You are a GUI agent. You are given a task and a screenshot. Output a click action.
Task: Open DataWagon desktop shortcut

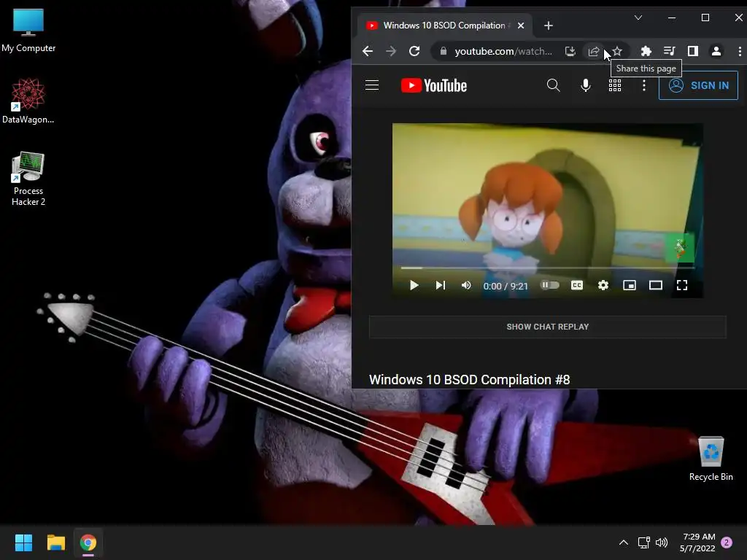click(28, 101)
